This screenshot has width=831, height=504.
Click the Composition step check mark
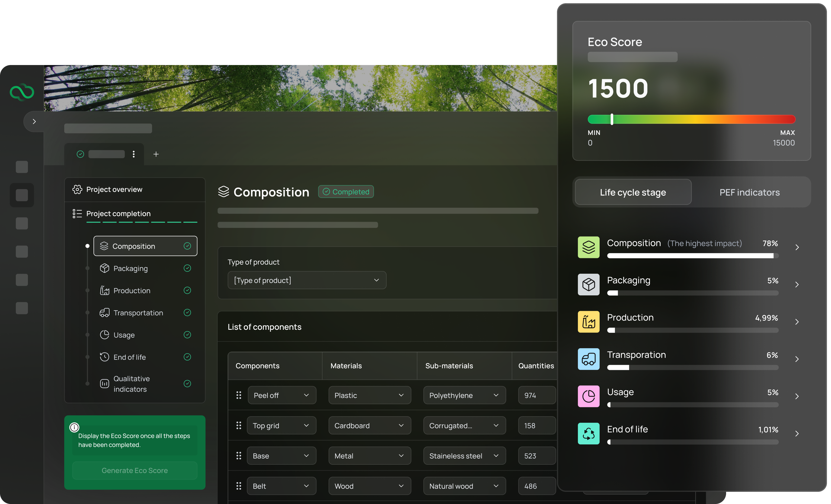coord(187,246)
